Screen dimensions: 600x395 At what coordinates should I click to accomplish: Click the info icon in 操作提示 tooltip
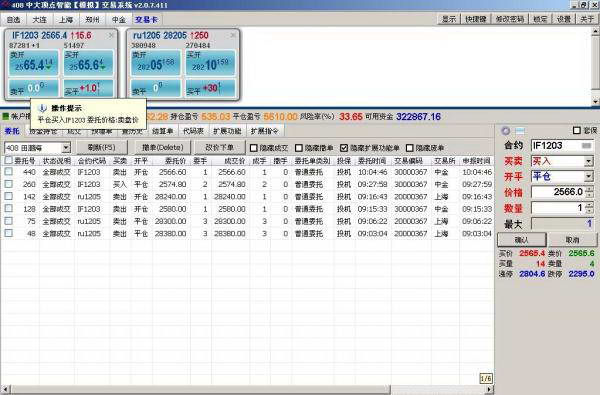coord(43,108)
